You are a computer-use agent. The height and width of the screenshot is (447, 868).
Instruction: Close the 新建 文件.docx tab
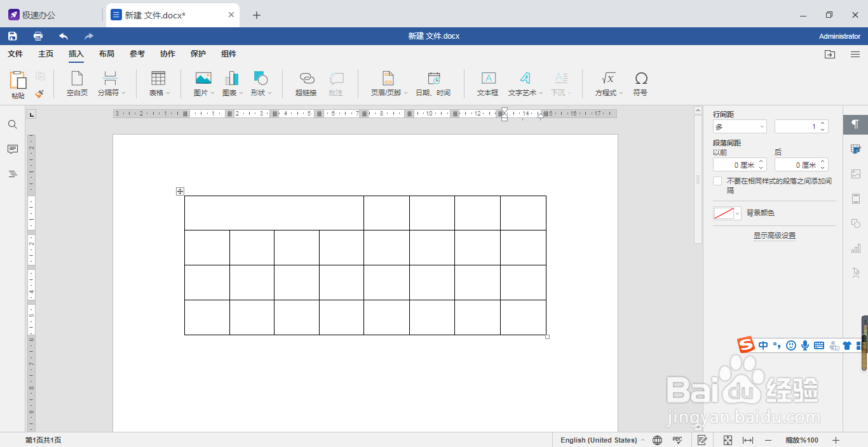pyautogui.click(x=231, y=15)
